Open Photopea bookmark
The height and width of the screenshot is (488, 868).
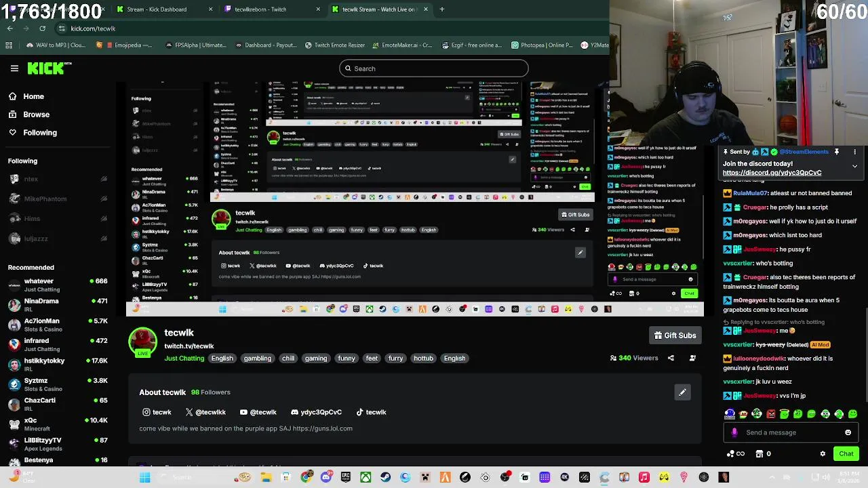pos(542,45)
